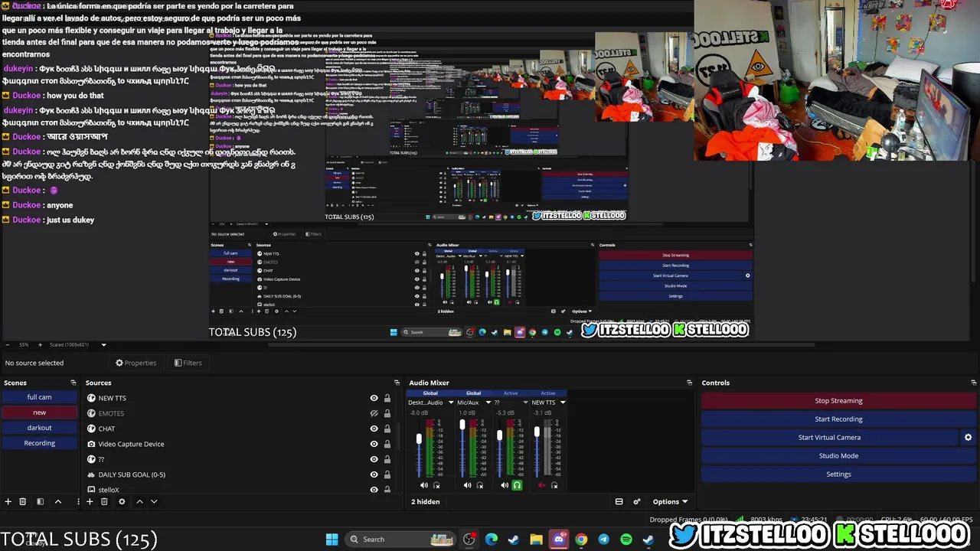Toggle mixer layout icon in Audio Mixer footer
Image resolution: width=980 pixels, height=551 pixels.
(x=619, y=502)
